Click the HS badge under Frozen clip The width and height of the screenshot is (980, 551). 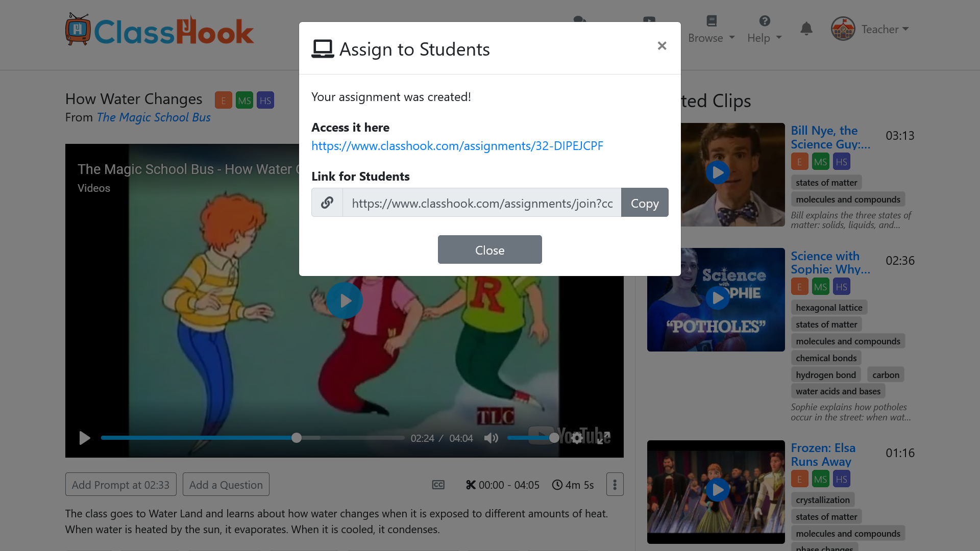pyautogui.click(x=841, y=479)
